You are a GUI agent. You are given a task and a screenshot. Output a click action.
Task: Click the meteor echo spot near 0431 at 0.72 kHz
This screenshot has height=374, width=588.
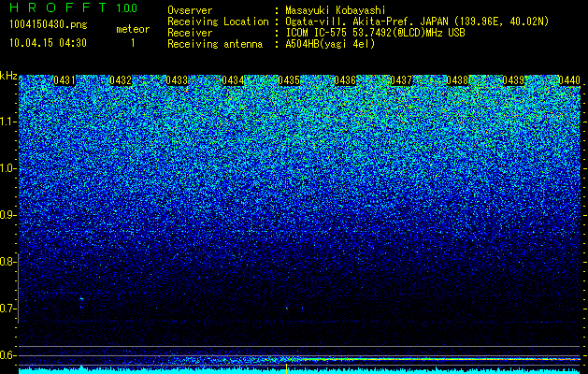click(81, 299)
